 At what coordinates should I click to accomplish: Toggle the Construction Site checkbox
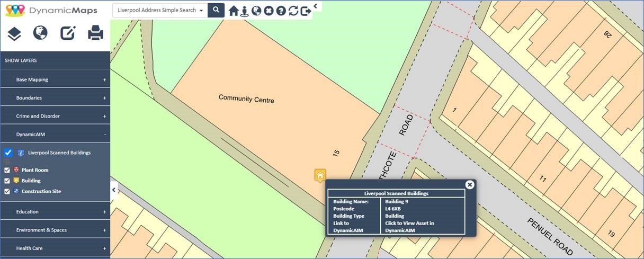[7, 191]
